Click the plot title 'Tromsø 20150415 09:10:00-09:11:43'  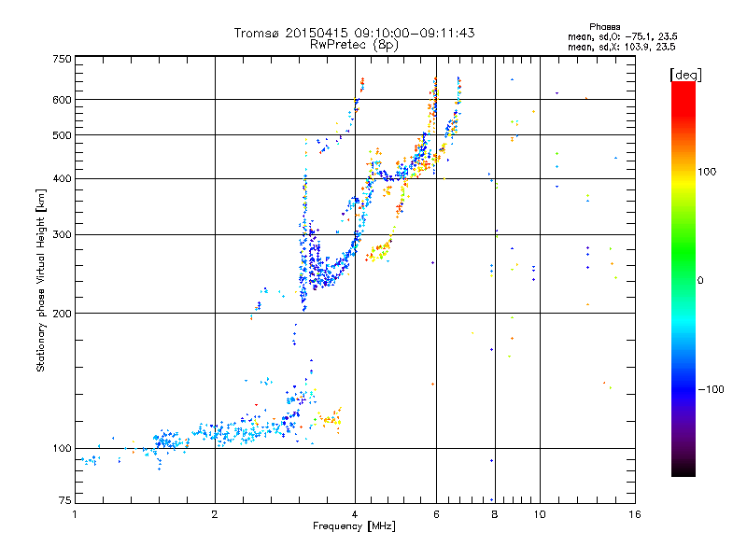pyautogui.click(x=355, y=33)
